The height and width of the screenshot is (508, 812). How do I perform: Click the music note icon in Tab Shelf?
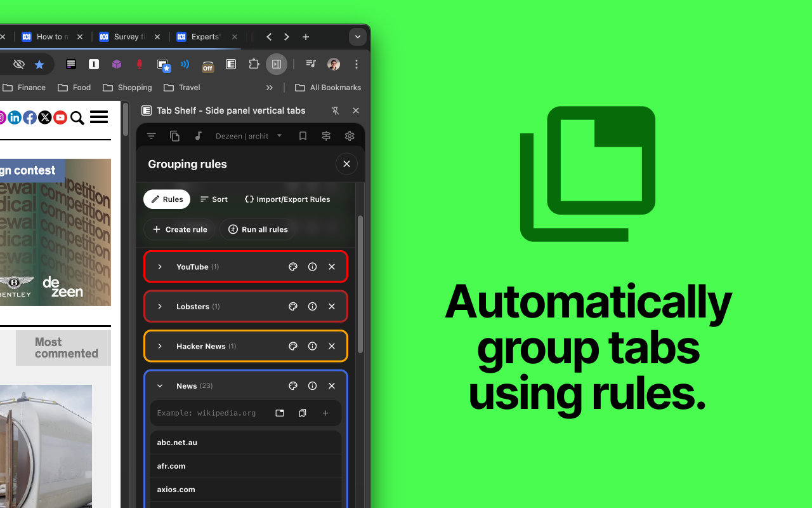[198, 136]
